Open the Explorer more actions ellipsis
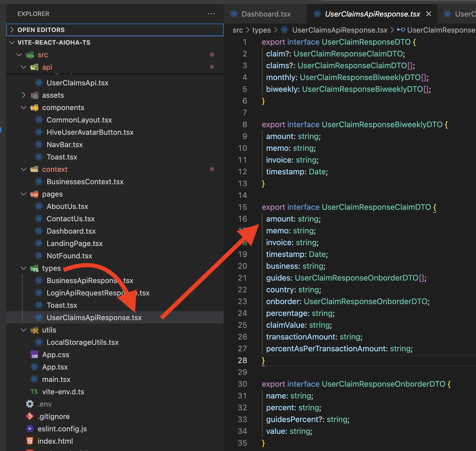The image size is (476, 451). click(211, 14)
